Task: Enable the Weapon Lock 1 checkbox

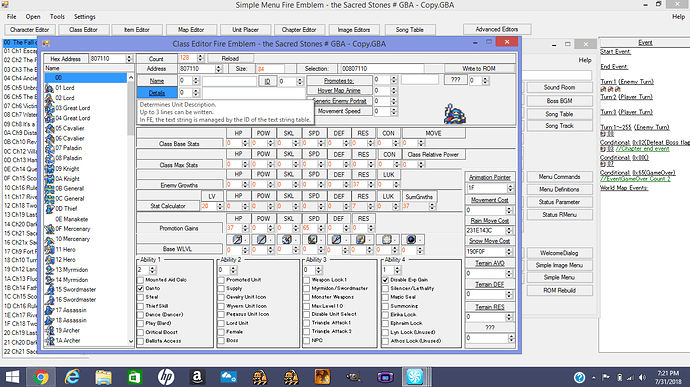Action: point(306,280)
